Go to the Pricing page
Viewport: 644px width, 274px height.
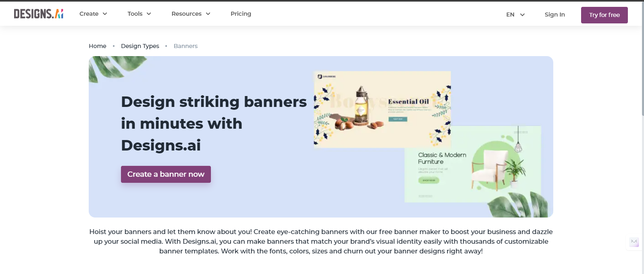click(x=241, y=14)
